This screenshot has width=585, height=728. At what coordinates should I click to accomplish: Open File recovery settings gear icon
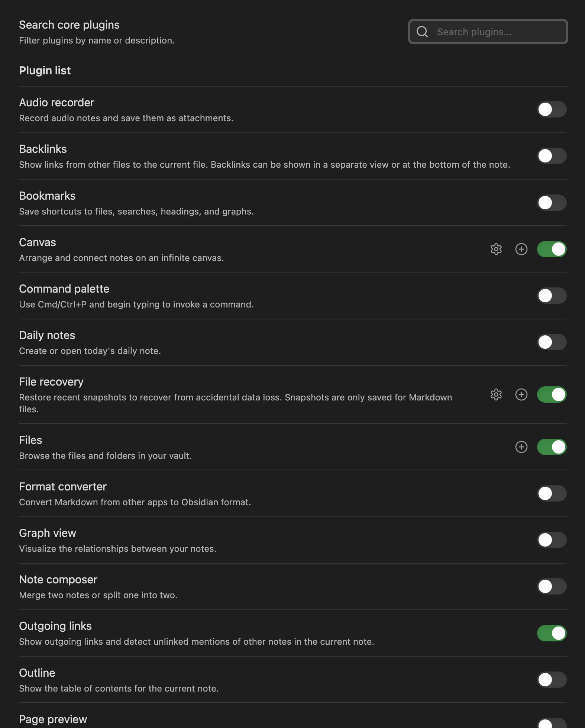[496, 395]
